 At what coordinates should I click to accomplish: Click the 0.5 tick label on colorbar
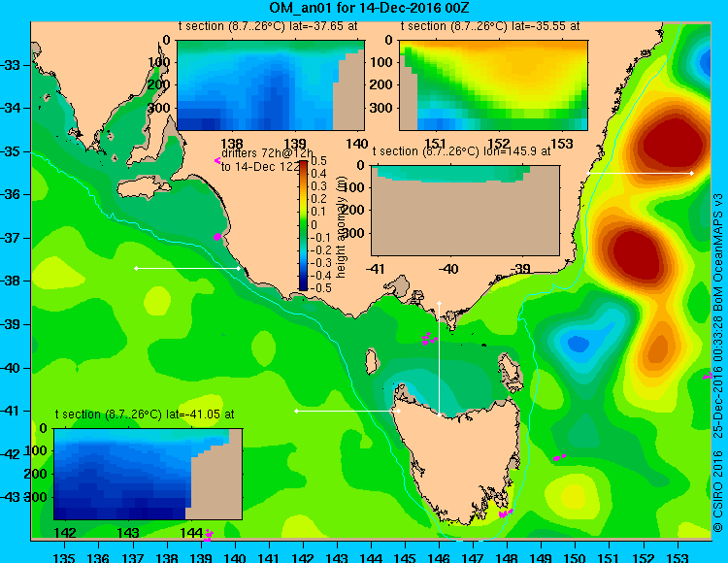coord(318,161)
